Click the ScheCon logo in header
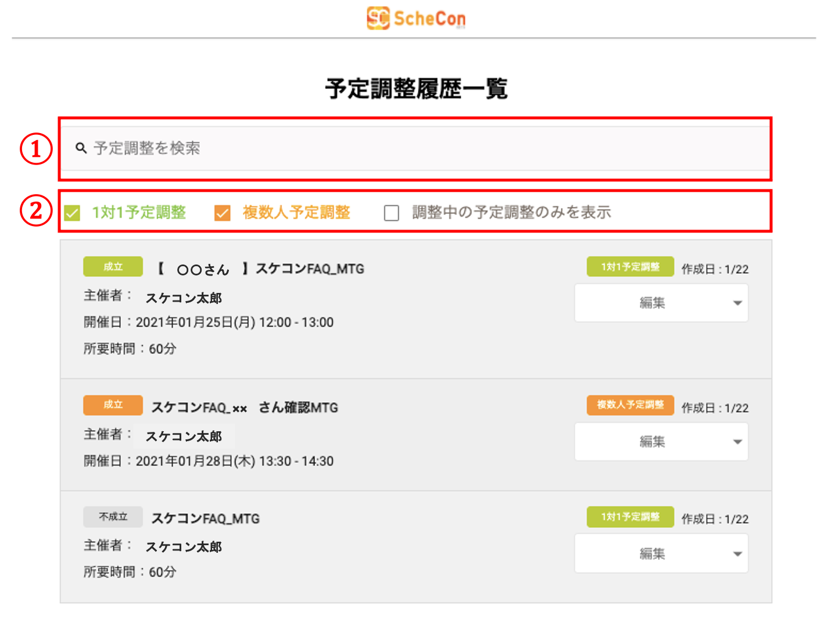Image resolution: width=817 pixels, height=644 pixels. [x=415, y=18]
